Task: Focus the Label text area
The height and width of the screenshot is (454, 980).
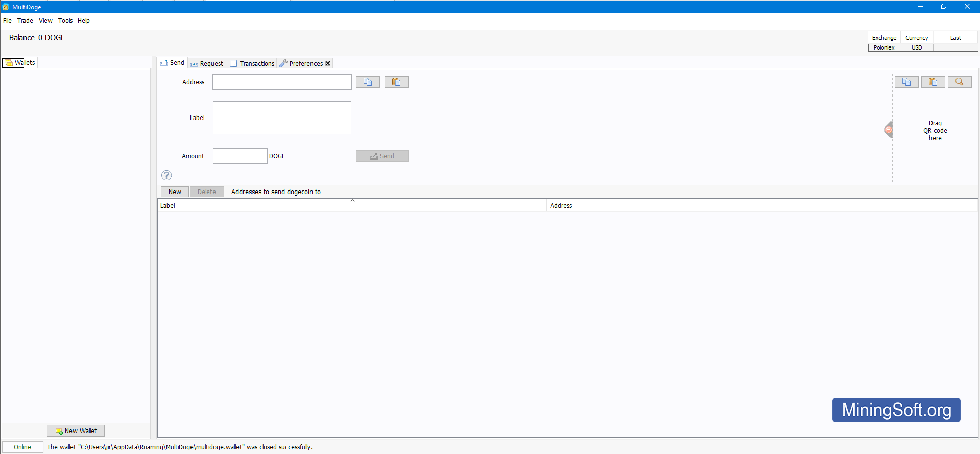Action: point(282,117)
